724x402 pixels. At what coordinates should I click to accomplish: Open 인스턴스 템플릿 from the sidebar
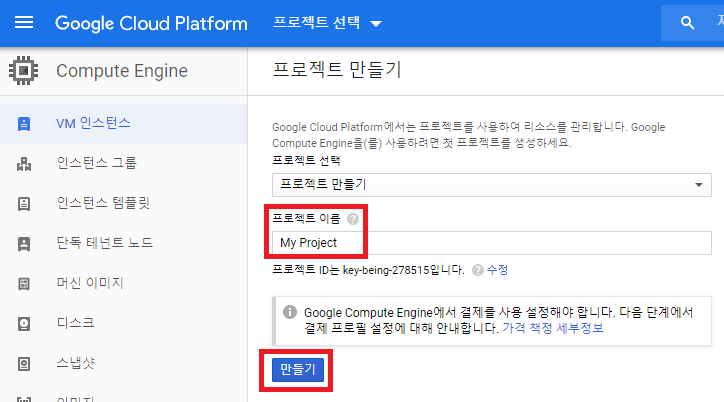click(103, 204)
